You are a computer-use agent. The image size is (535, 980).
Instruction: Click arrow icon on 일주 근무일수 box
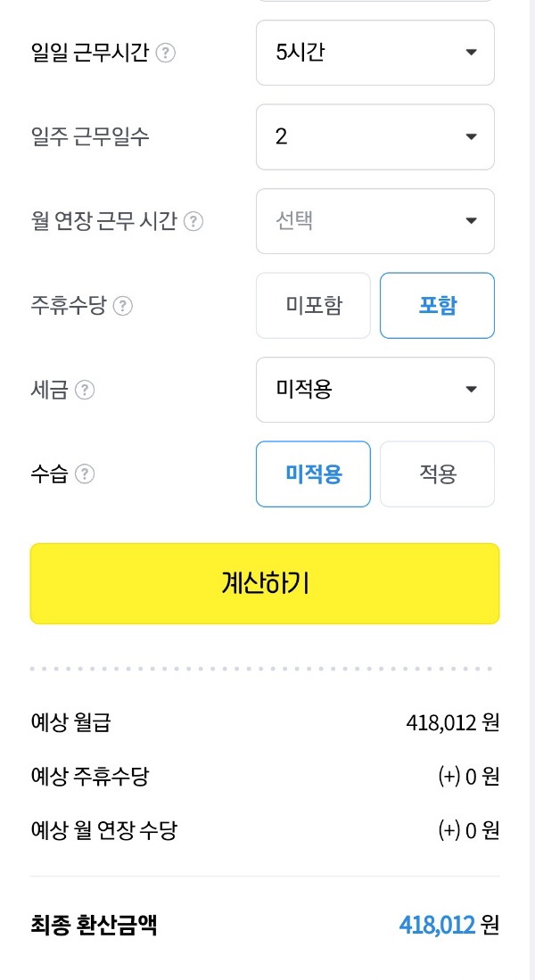(x=472, y=136)
